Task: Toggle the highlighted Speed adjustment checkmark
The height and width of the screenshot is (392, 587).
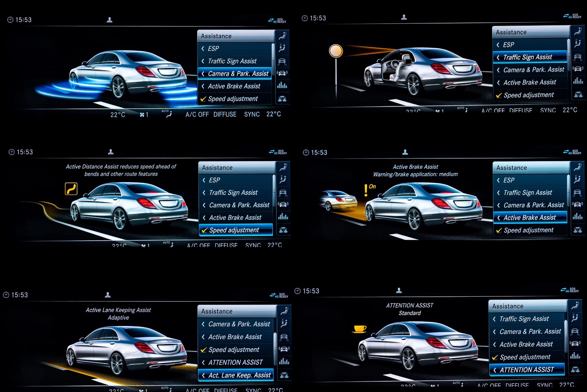Action: pyautogui.click(x=205, y=231)
